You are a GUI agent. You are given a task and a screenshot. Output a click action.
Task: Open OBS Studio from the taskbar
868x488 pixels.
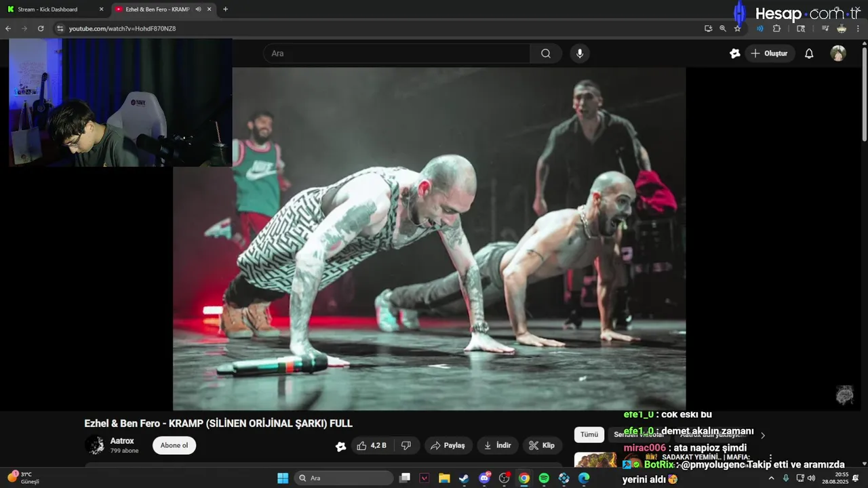504,478
